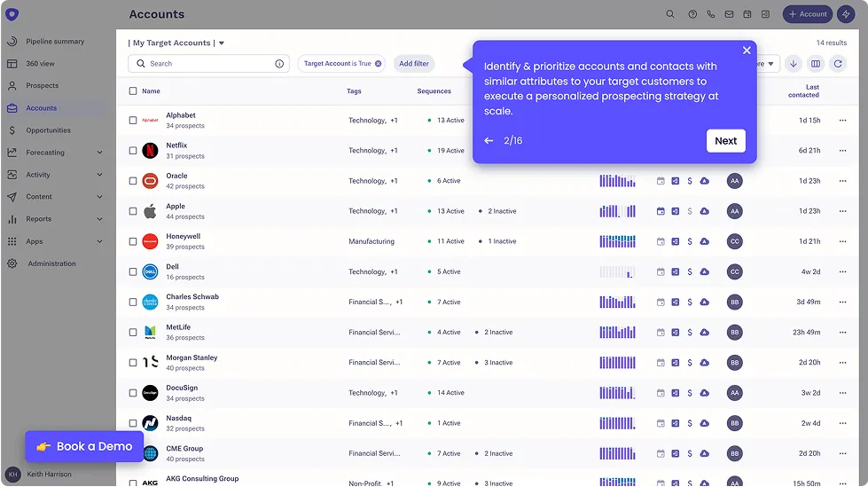Image resolution: width=868 pixels, height=487 pixels.
Task: Select the Apple account checkbox
Action: (x=133, y=211)
